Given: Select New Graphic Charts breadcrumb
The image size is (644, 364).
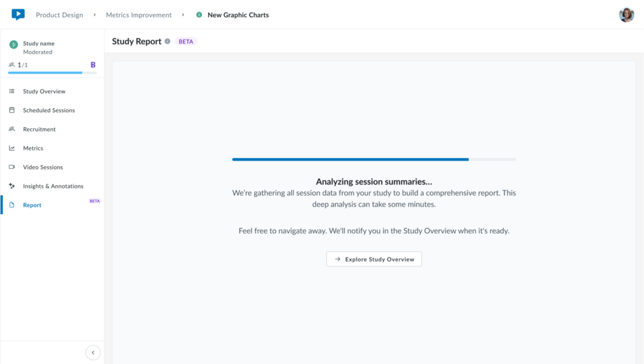Looking at the screenshot, I should click(x=238, y=15).
